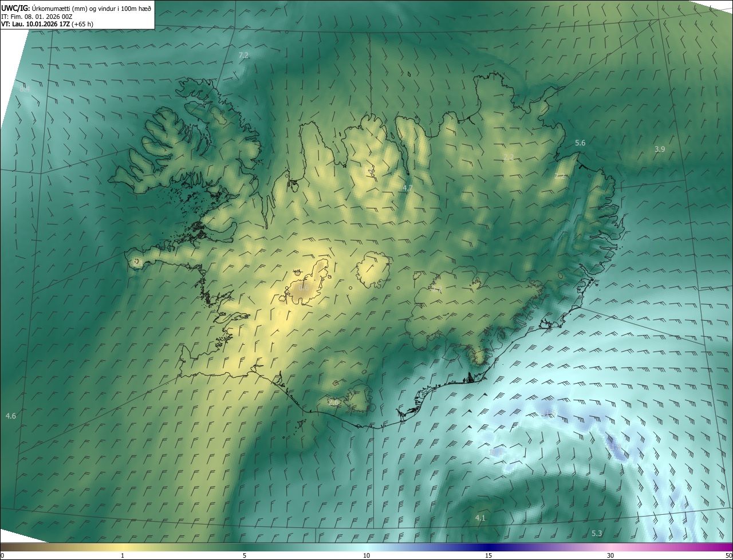
Task: Click tick label 1 on the color scale
Action: pyautogui.click(x=123, y=555)
